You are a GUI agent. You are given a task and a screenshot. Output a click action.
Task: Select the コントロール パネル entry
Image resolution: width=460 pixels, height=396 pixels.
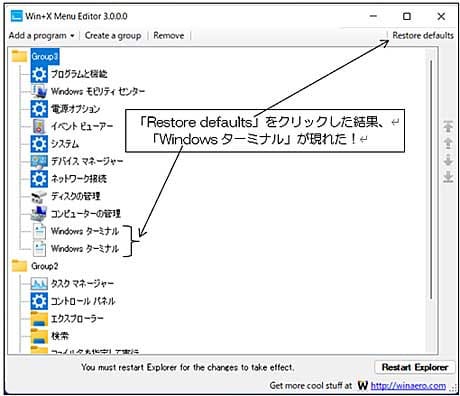click(x=83, y=301)
